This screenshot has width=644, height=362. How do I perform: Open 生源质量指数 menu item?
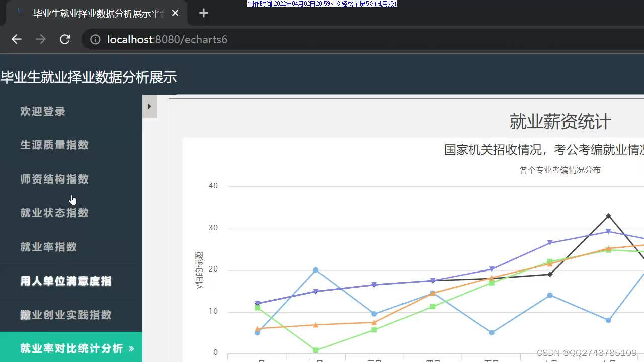pyautogui.click(x=54, y=145)
